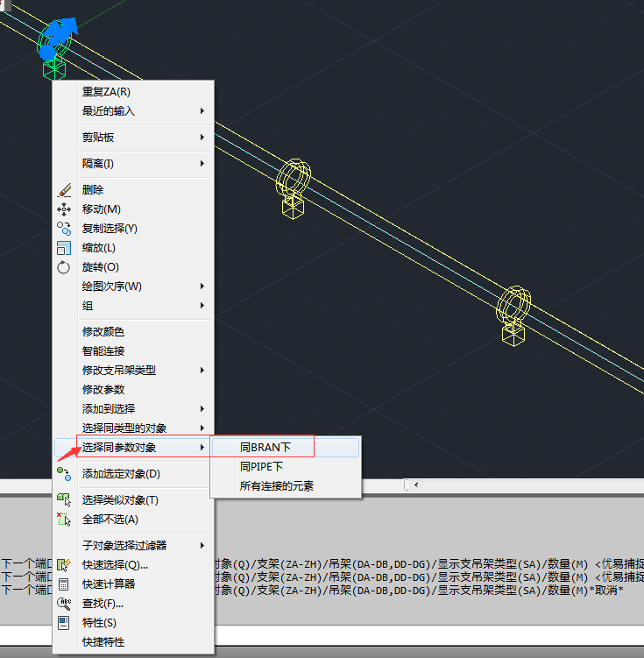The height and width of the screenshot is (658, 644).
Task: Click the Copy Selection (复制选择) icon
Action: pos(64,228)
